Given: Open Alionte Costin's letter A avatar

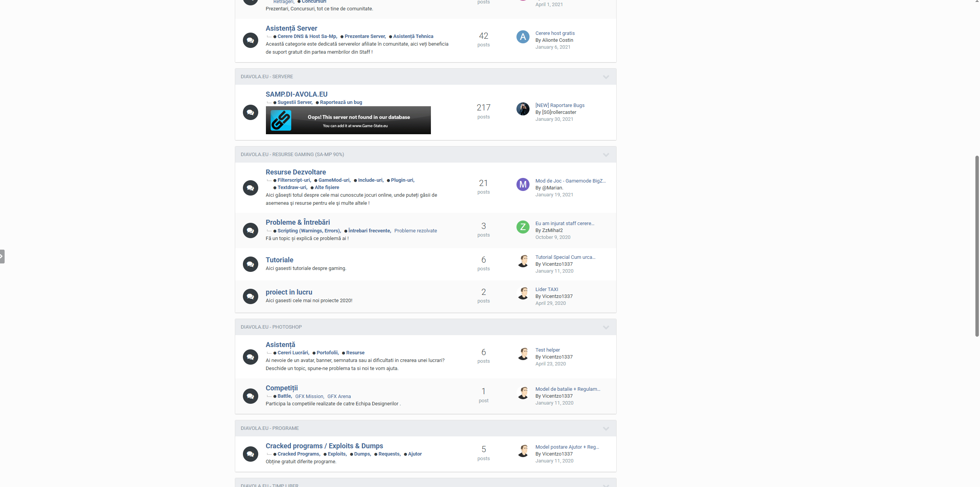Looking at the screenshot, I should [523, 37].
